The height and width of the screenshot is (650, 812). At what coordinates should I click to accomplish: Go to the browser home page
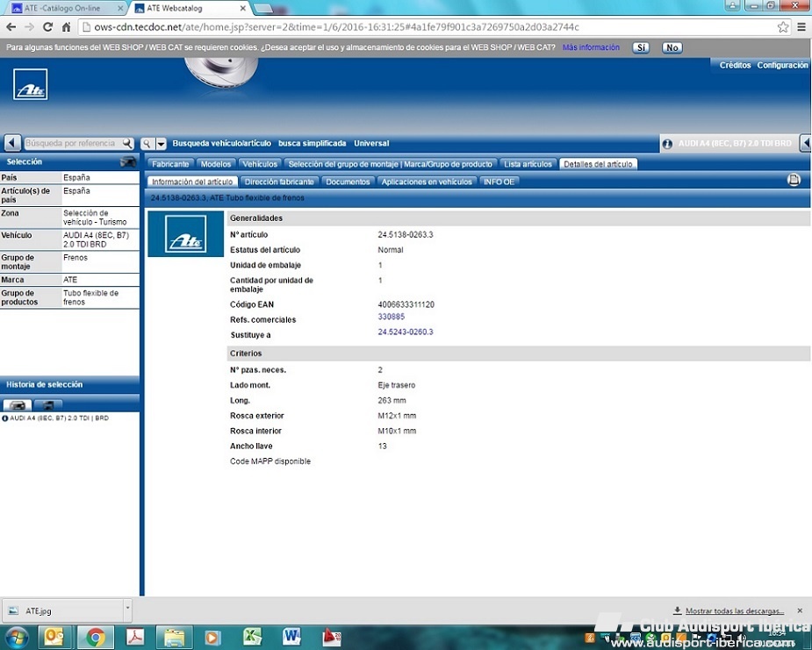coord(66,27)
